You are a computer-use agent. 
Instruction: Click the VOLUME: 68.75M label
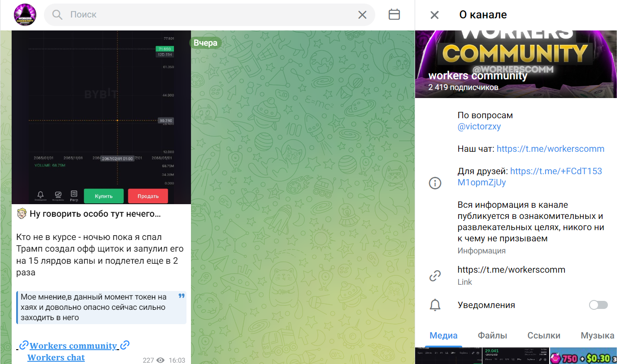50,165
